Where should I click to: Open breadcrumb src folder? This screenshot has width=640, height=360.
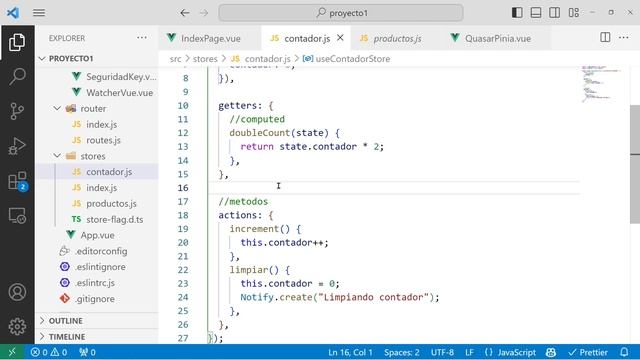pyautogui.click(x=176, y=59)
